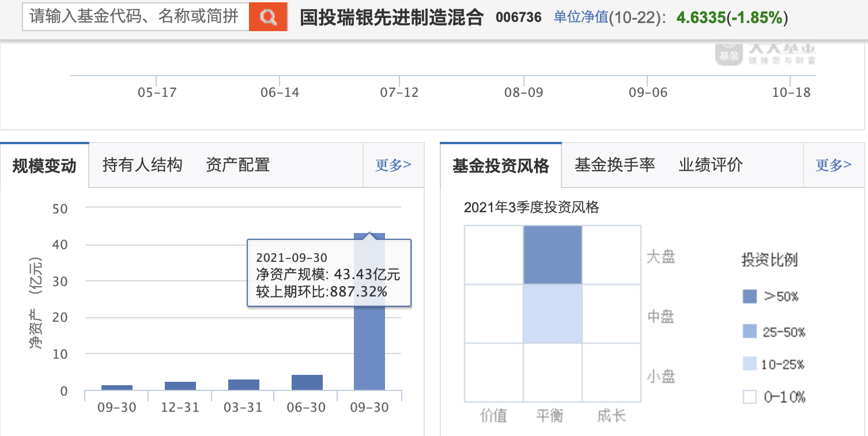Select the fund code 006736
The image size is (868, 436).
(x=519, y=17)
